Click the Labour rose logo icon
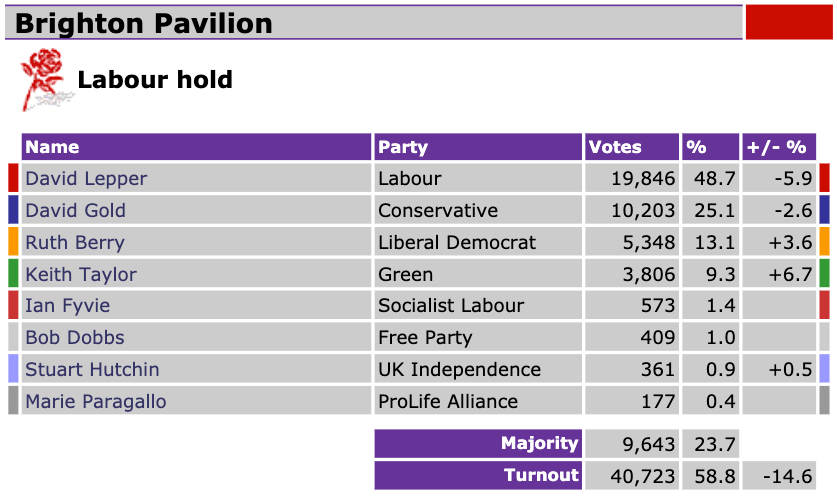 click(x=43, y=79)
